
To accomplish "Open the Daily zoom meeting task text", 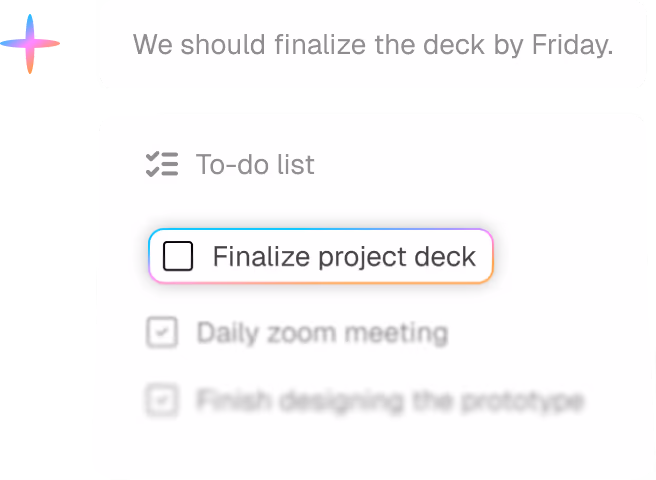I will pyautogui.click(x=323, y=334).
